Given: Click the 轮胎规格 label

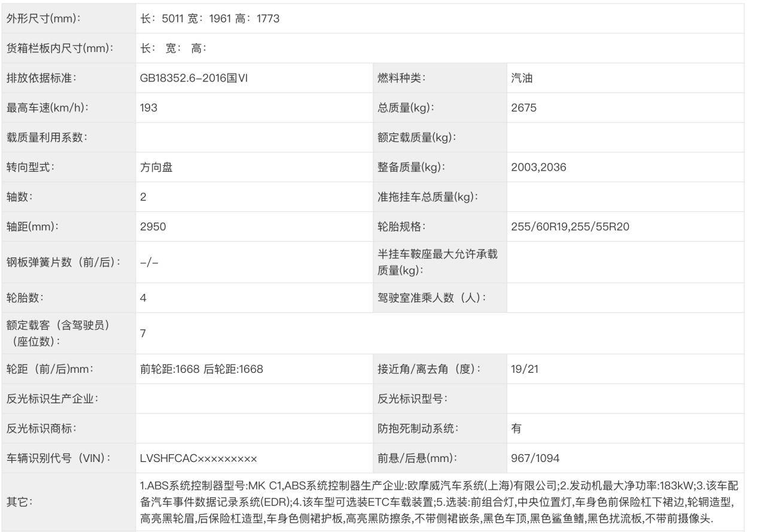Looking at the screenshot, I should [401, 226].
